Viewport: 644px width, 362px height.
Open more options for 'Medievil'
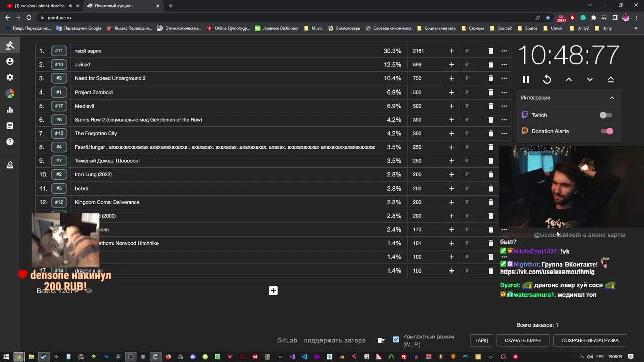(504, 106)
